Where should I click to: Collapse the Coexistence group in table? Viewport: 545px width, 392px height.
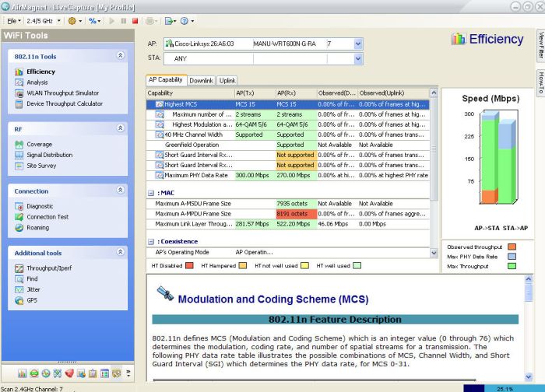pos(151,242)
